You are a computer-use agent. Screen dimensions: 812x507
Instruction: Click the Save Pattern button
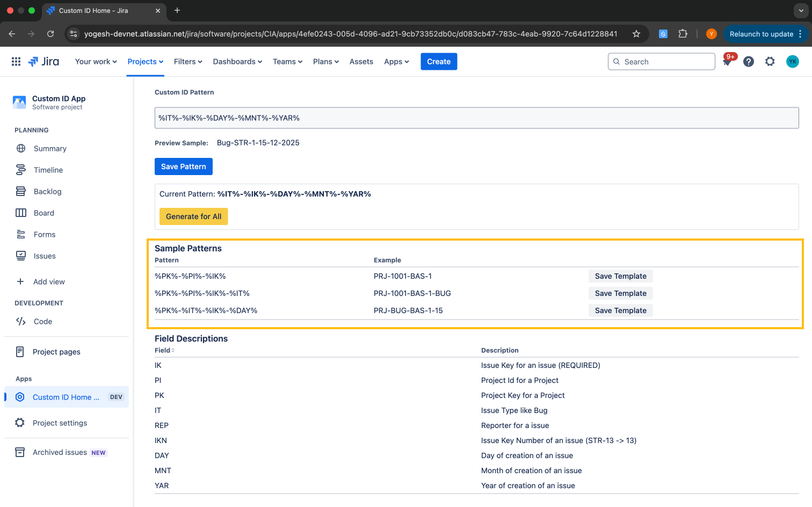[184, 166]
